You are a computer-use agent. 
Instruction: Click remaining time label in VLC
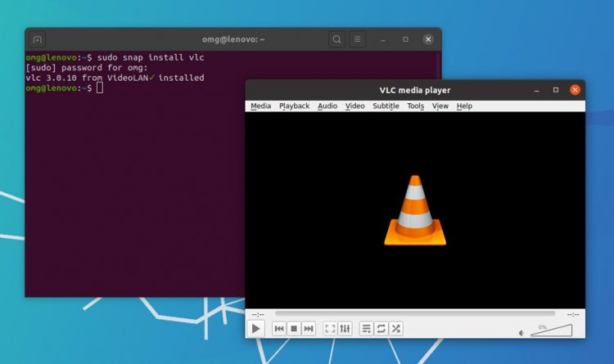pyautogui.click(x=573, y=314)
